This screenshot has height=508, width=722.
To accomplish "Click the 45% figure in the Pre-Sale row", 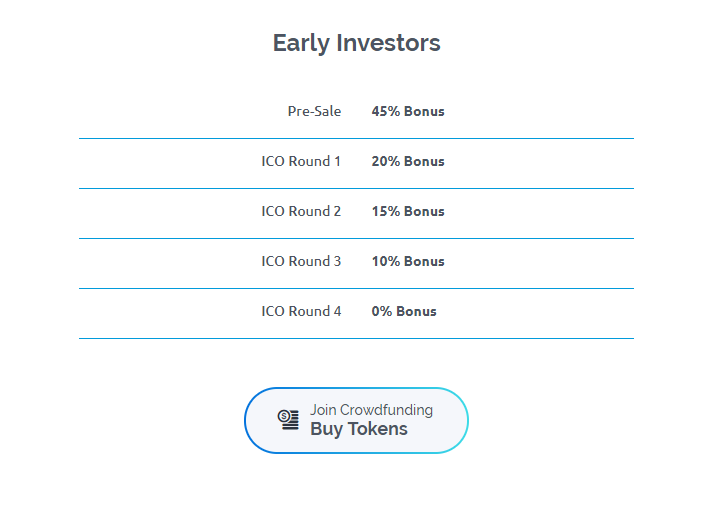I will [x=386, y=111].
